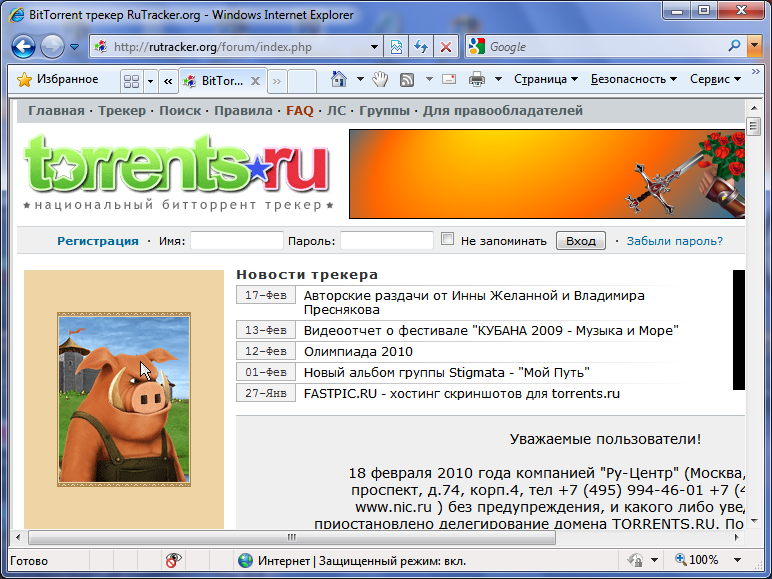The width and height of the screenshot is (772, 579).
Task: Go back using the browser Back arrow
Action: [23, 47]
